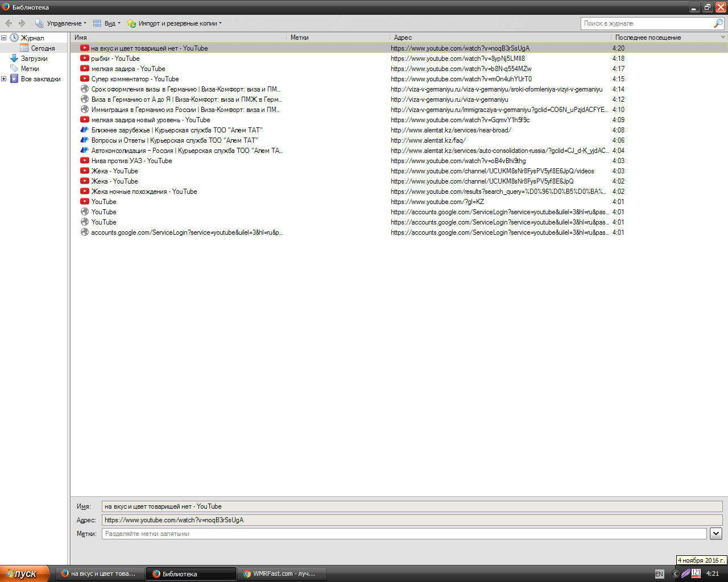This screenshot has height=582, width=728.
Task: Click the Поиск в журнале search field
Action: point(647,23)
